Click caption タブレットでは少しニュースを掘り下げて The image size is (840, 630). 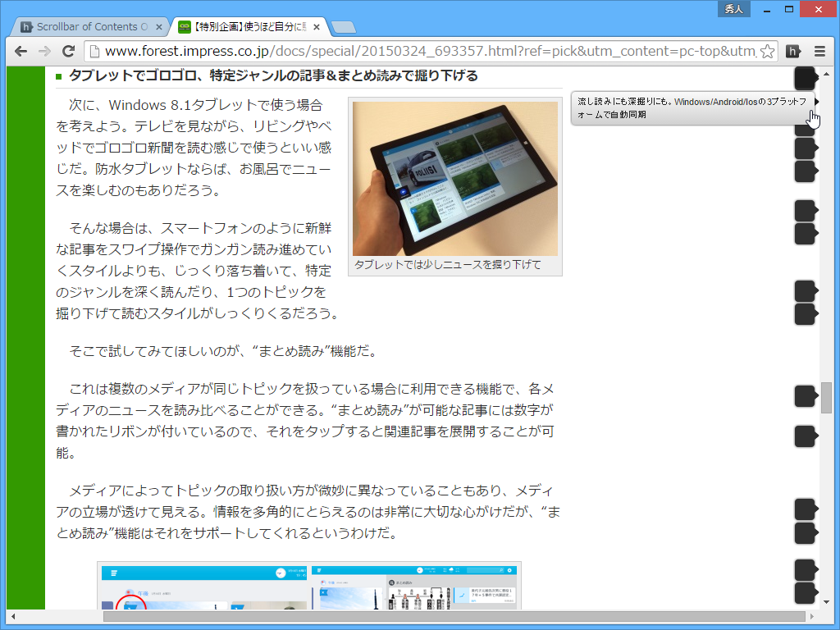[x=448, y=265]
